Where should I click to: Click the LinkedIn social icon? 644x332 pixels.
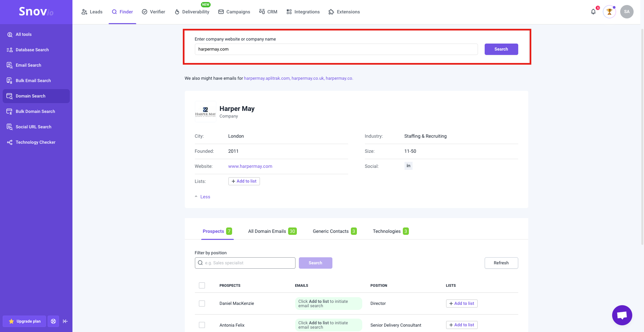pos(408,166)
